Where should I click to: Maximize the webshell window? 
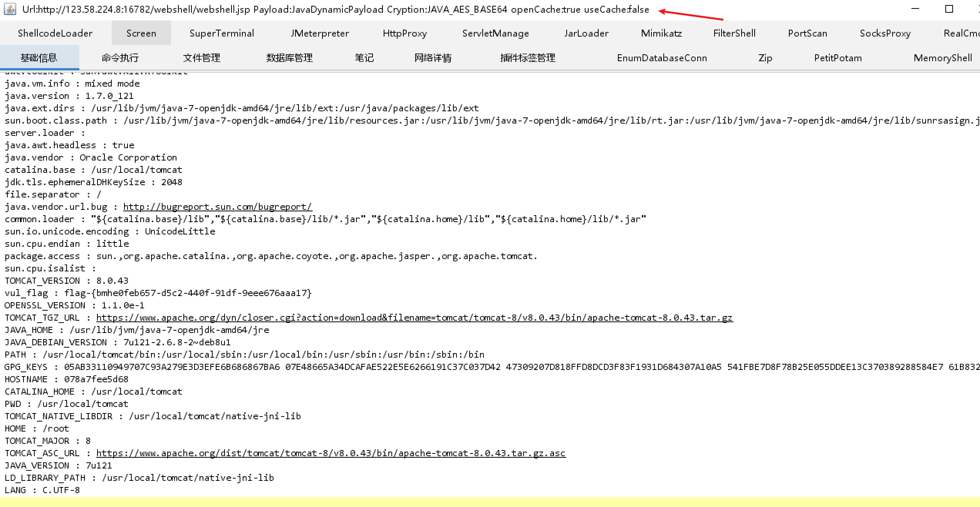tap(949, 9)
